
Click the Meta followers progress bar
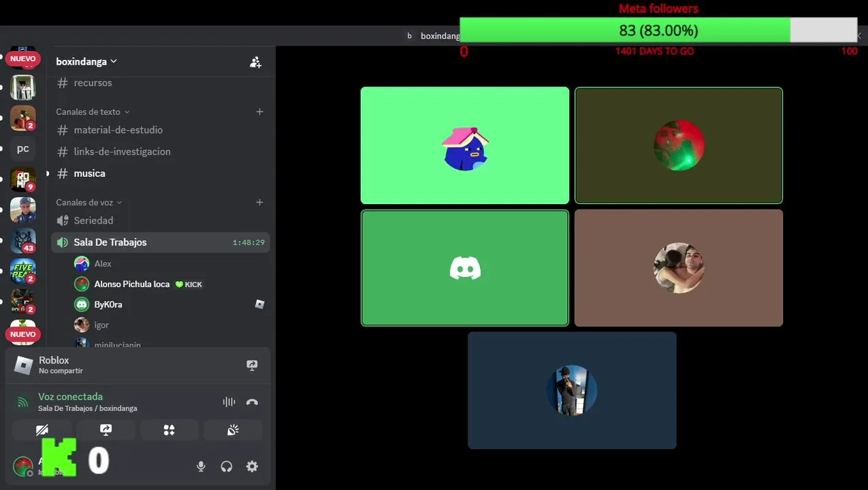point(658,30)
